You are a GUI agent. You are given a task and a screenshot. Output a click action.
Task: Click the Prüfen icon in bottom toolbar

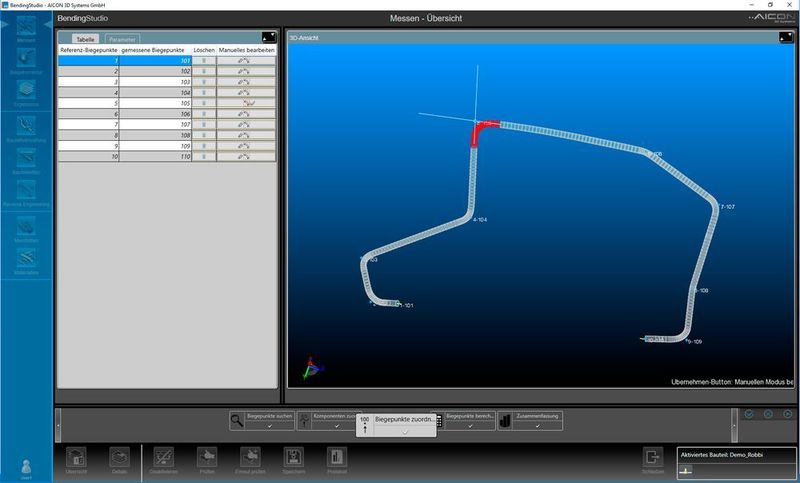(207, 460)
